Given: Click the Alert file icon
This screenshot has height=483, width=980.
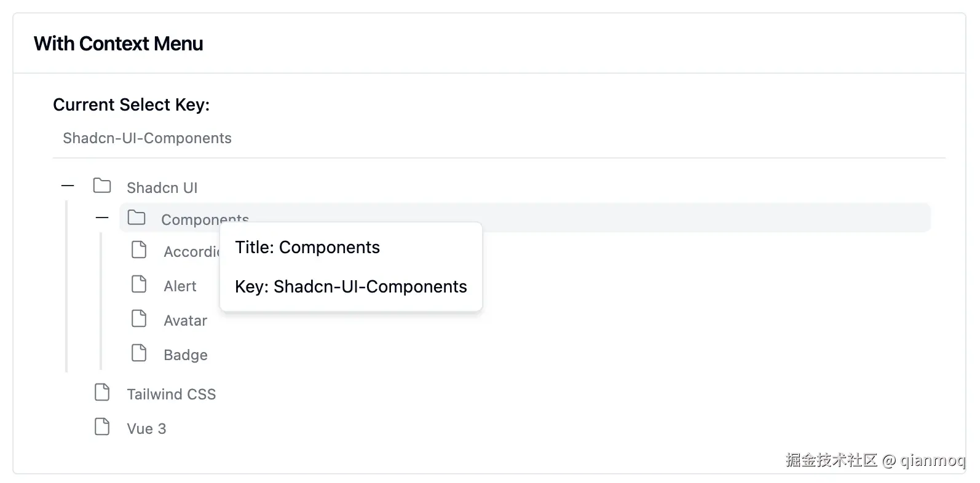Looking at the screenshot, I should pyautogui.click(x=140, y=285).
